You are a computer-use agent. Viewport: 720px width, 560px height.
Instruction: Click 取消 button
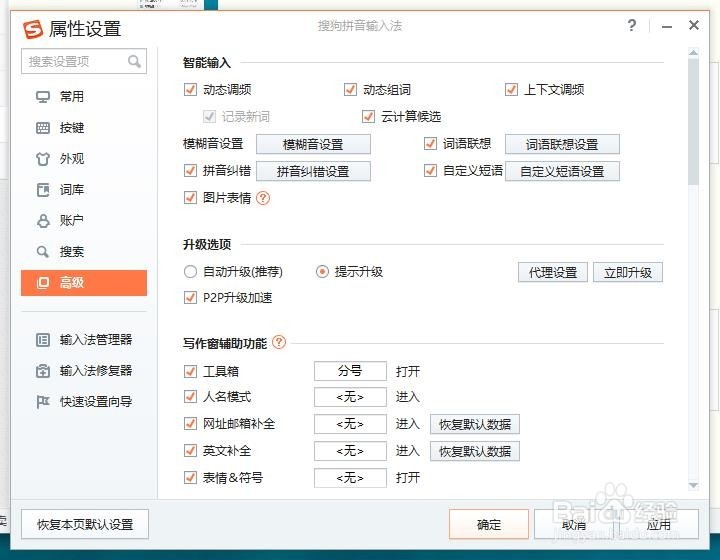[x=574, y=524]
